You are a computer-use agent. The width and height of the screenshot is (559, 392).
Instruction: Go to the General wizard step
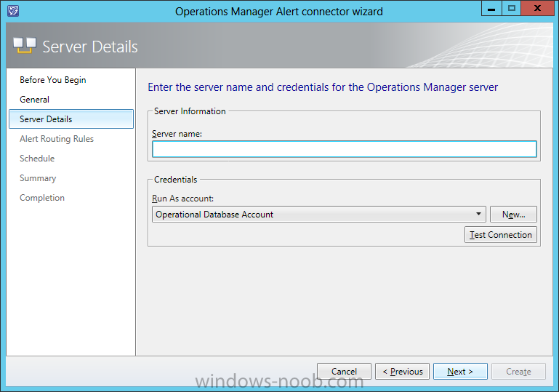coord(34,100)
